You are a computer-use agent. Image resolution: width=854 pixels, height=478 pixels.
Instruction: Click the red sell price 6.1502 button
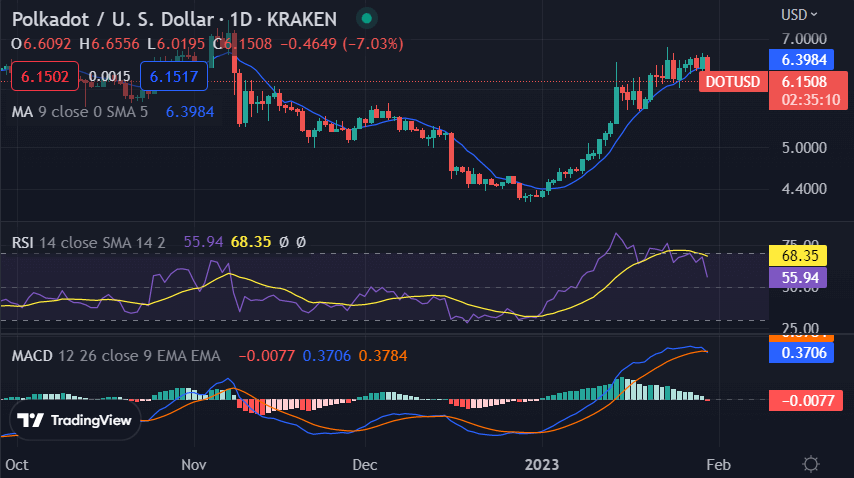click(x=45, y=76)
